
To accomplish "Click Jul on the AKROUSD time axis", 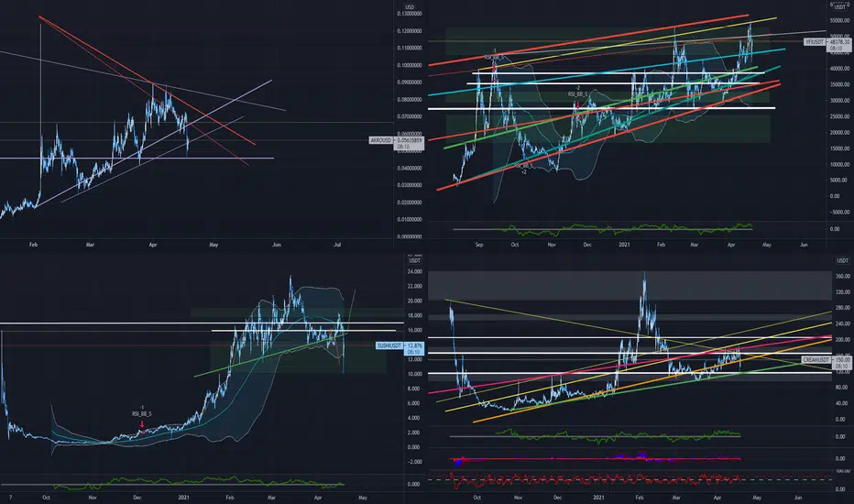I will point(337,245).
